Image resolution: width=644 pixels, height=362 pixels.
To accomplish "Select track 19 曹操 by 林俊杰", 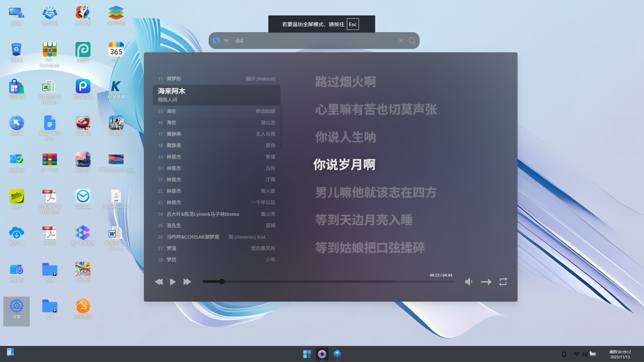I will point(216,157).
